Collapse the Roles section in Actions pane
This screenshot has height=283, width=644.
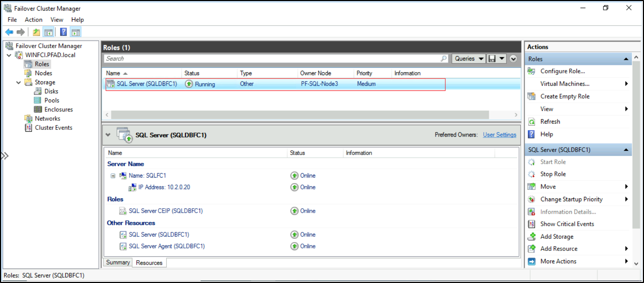tap(626, 59)
